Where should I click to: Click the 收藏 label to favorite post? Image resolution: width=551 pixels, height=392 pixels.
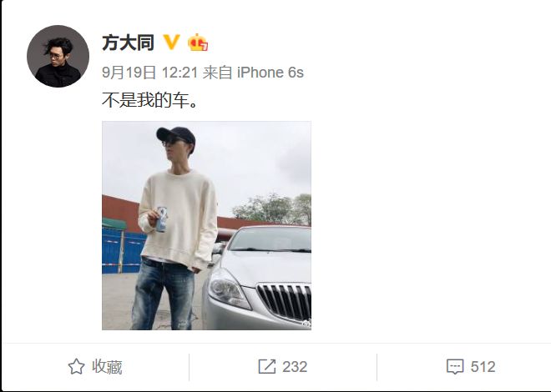tap(107, 367)
